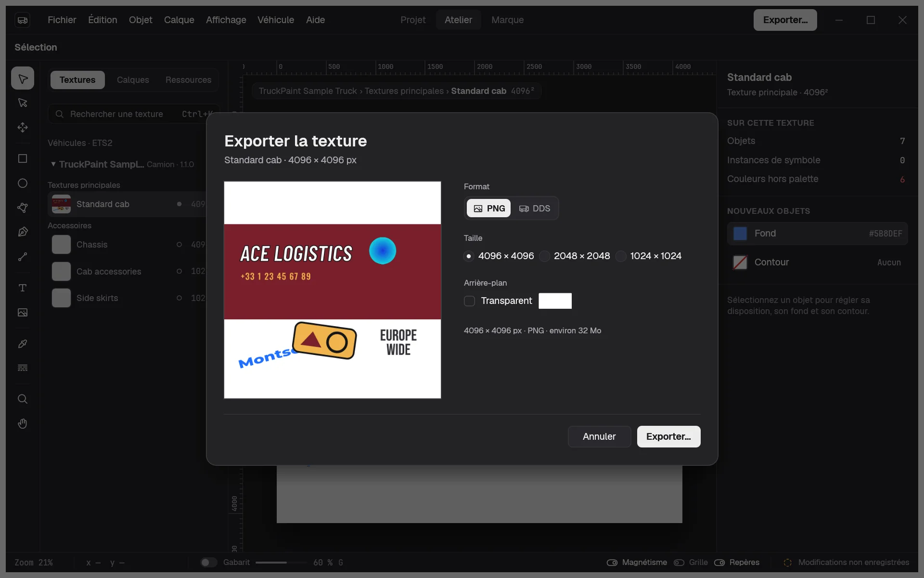Pick the move tool with four arrows
924x578 pixels.
pyautogui.click(x=23, y=127)
